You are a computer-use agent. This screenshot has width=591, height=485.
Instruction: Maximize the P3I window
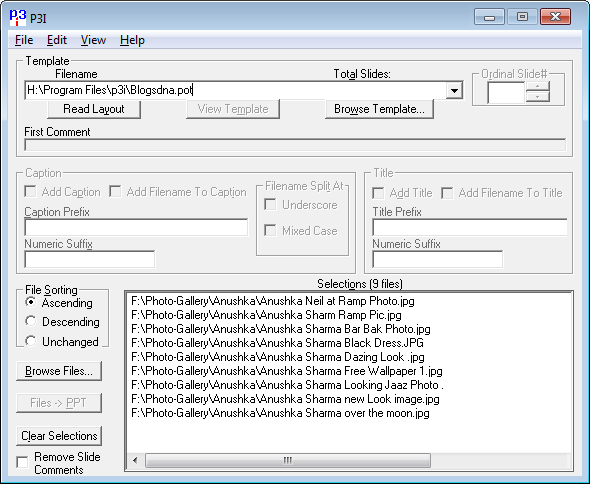tap(522, 17)
